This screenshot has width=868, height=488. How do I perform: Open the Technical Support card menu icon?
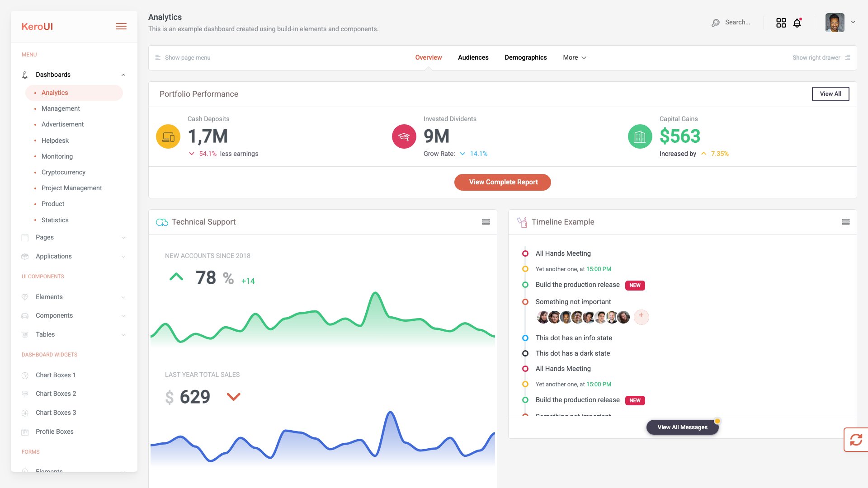486,222
